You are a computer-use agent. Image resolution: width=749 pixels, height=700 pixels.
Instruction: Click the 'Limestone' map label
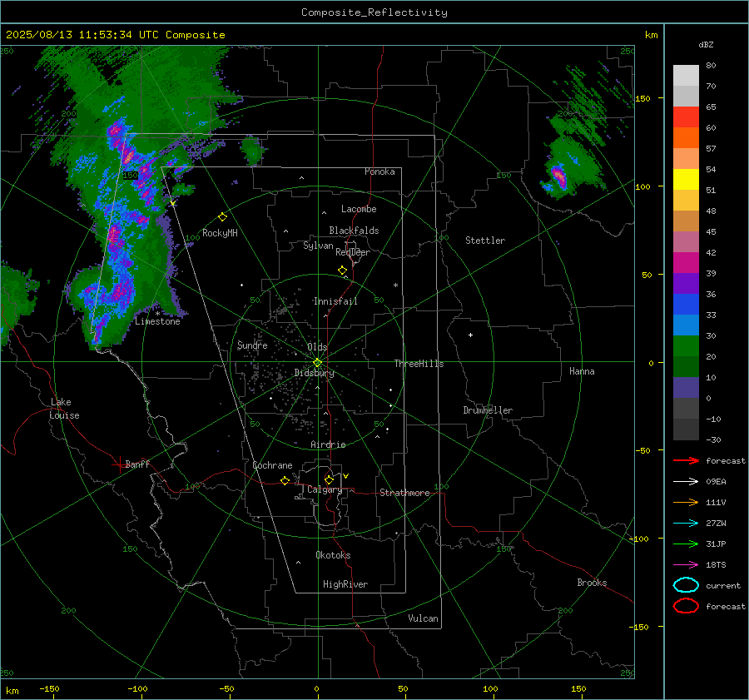pos(157,321)
